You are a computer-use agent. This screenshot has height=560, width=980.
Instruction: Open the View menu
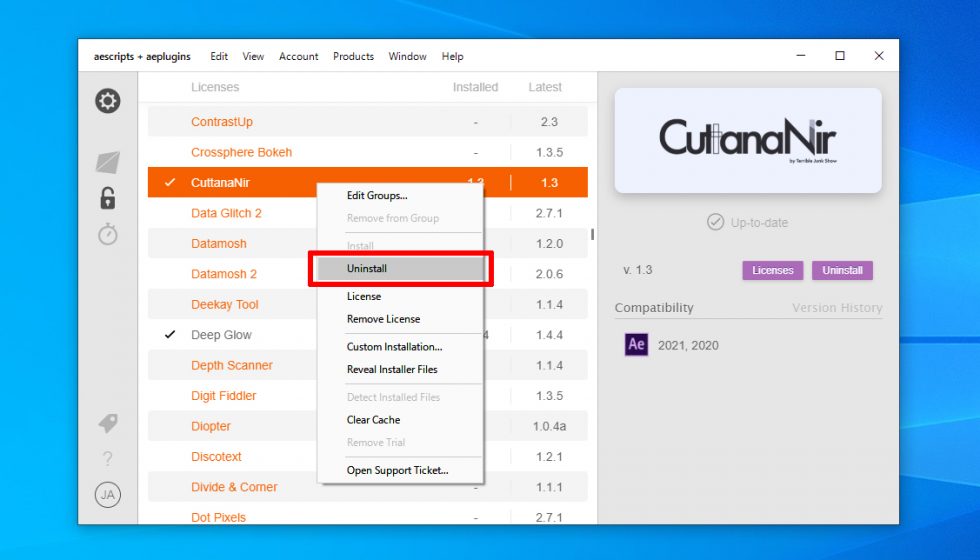point(253,56)
